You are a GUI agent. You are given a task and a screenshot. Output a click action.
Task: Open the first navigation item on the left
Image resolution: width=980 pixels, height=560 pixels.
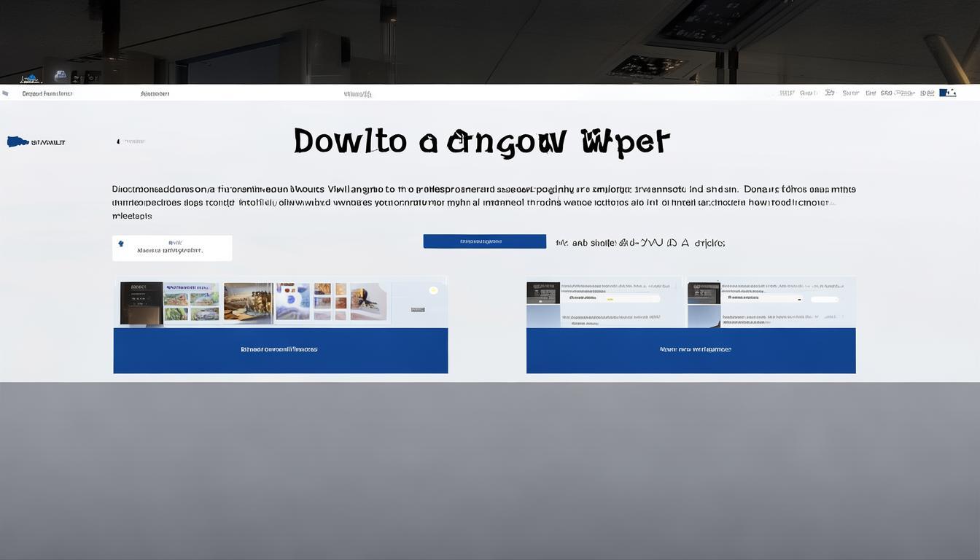47,93
